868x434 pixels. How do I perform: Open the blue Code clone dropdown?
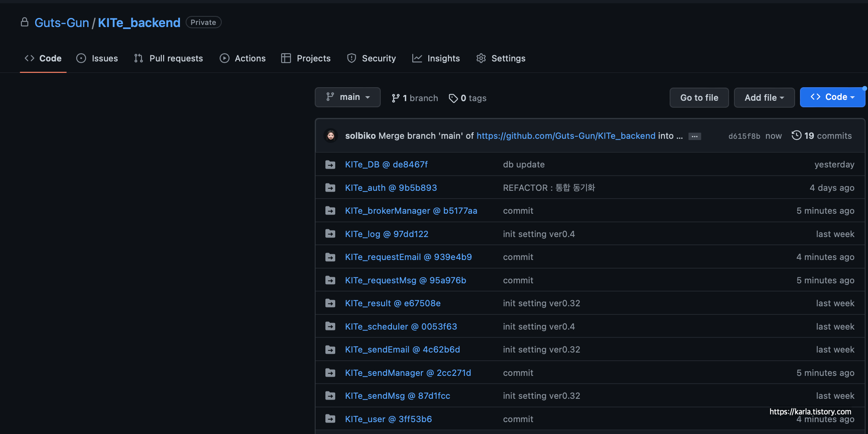coord(832,97)
